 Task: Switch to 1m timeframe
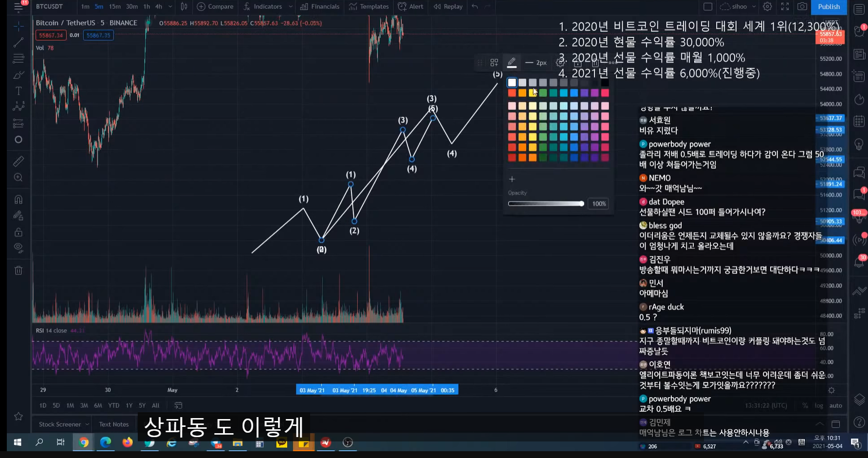(85, 7)
